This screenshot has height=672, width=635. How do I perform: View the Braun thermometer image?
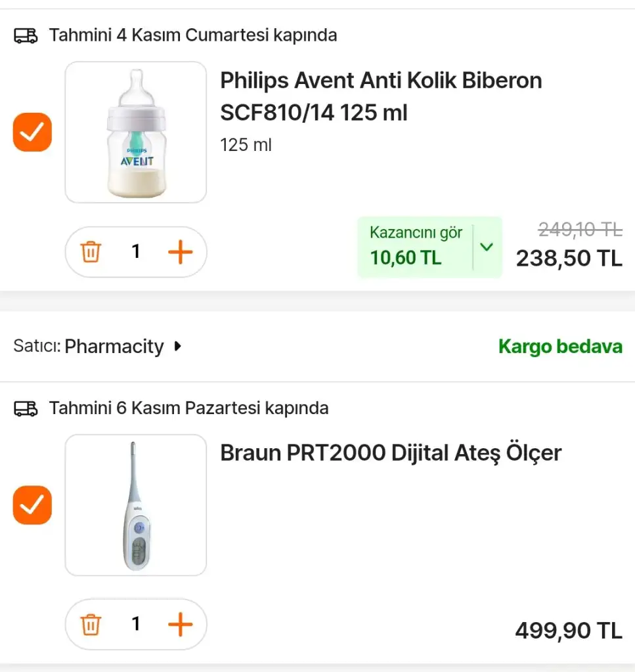(x=136, y=505)
